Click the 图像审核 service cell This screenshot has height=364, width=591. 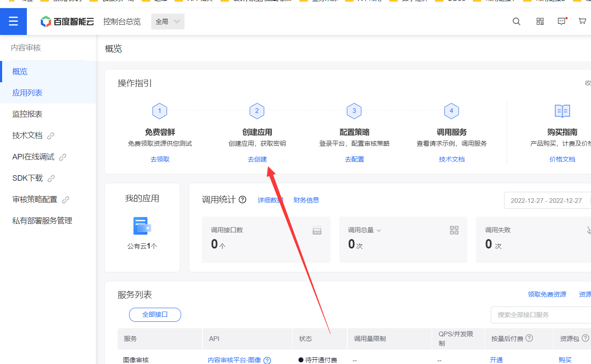click(x=136, y=360)
